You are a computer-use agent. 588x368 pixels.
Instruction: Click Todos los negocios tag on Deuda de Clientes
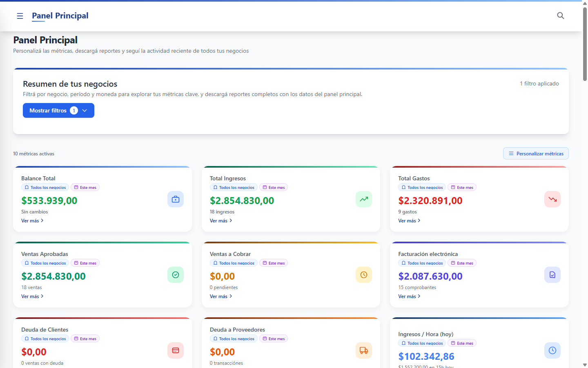(x=45, y=339)
